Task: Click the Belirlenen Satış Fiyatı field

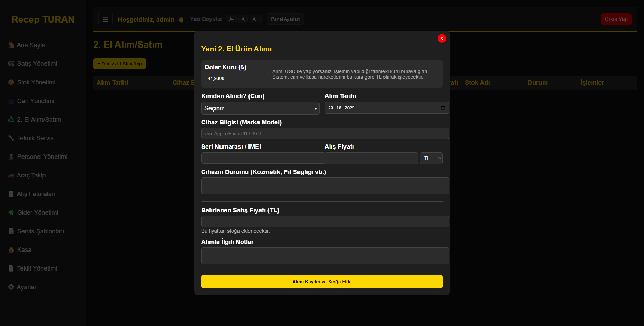Action: click(324, 222)
